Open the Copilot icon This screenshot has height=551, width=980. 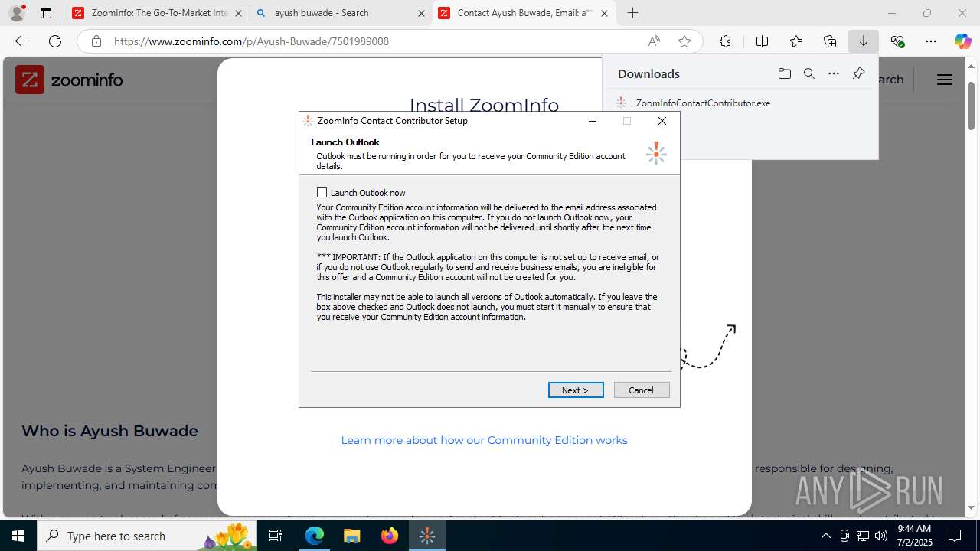pos(962,41)
